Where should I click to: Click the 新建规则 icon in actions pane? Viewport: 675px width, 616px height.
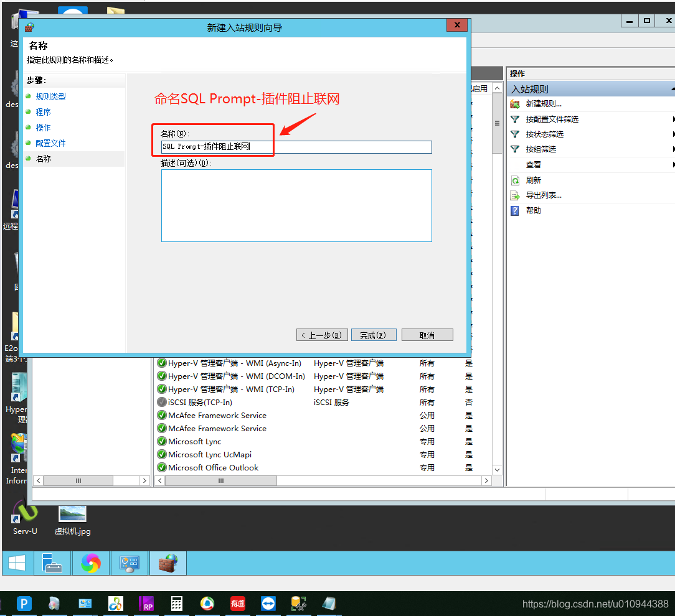[x=515, y=104]
